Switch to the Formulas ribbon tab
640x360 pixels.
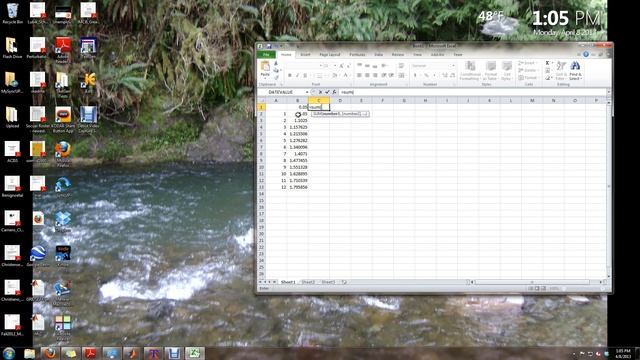click(357, 54)
